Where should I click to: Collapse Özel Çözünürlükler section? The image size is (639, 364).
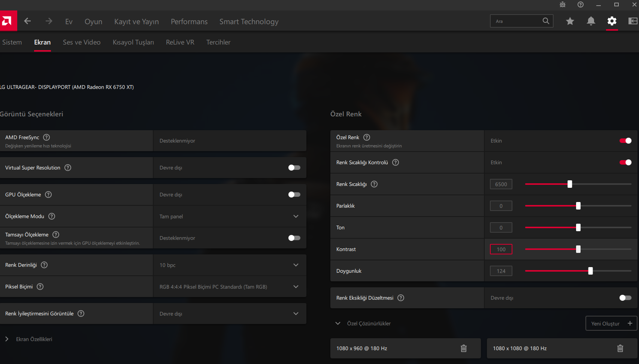(338, 323)
